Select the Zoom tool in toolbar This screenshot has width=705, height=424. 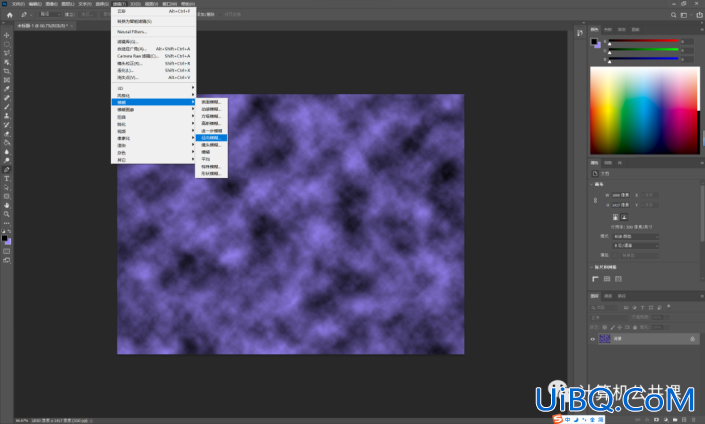tap(7, 214)
